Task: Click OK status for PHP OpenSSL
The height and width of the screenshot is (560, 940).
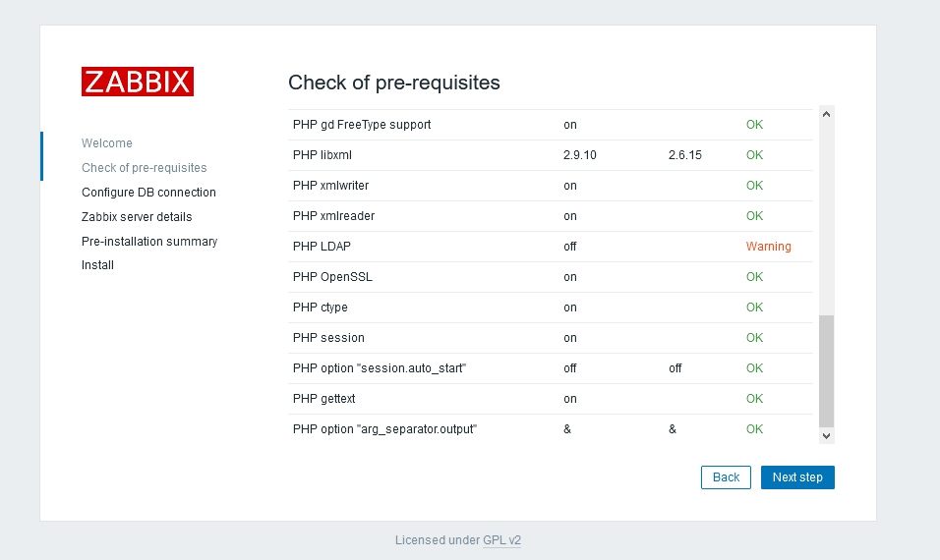Action: [754, 277]
